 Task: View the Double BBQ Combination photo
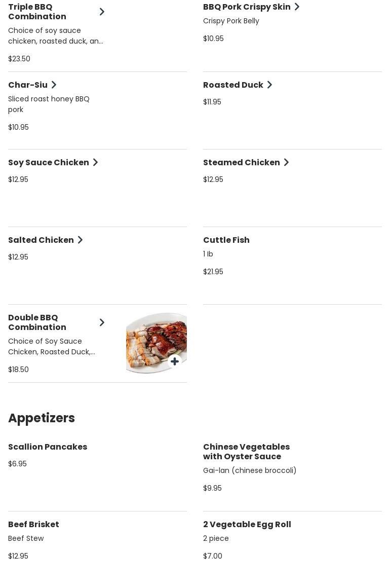pos(152,340)
